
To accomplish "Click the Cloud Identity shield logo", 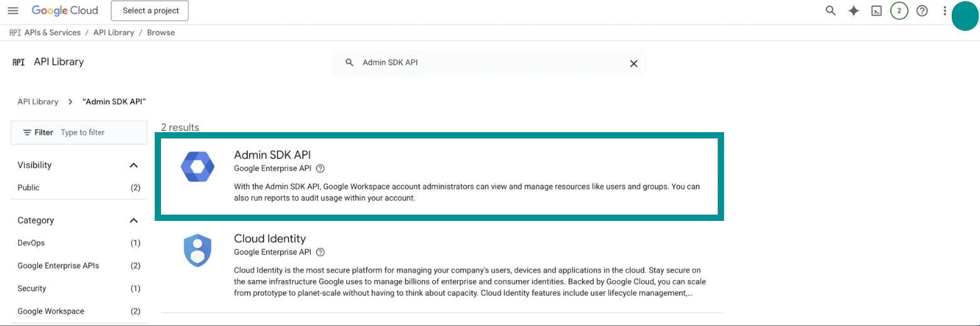I will click(198, 250).
